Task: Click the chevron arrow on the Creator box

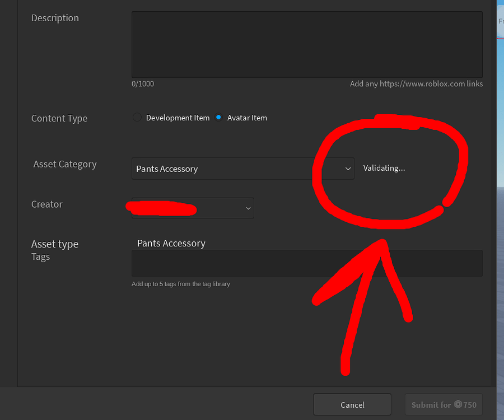Action: (248, 208)
